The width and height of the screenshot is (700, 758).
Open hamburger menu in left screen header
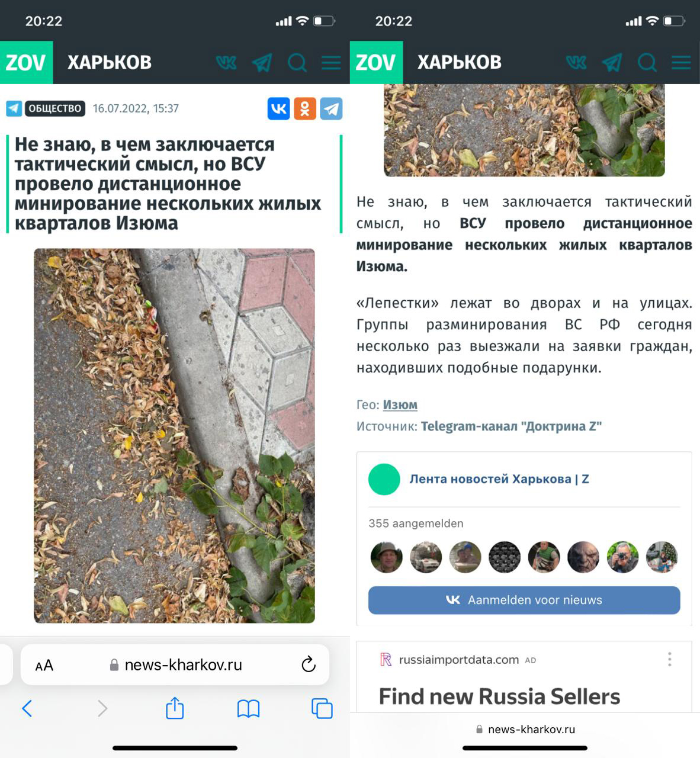pos(331,62)
